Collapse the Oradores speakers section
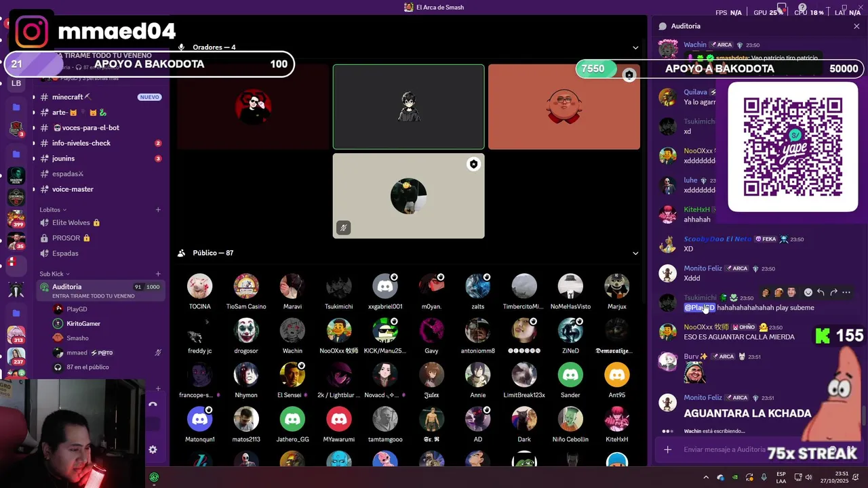This screenshot has height=488, width=868. point(635,47)
